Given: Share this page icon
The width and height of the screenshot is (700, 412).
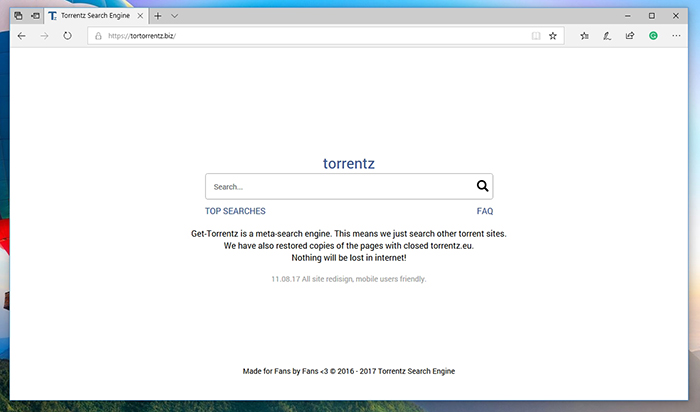Looking at the screenshot, I should [630, 36].
